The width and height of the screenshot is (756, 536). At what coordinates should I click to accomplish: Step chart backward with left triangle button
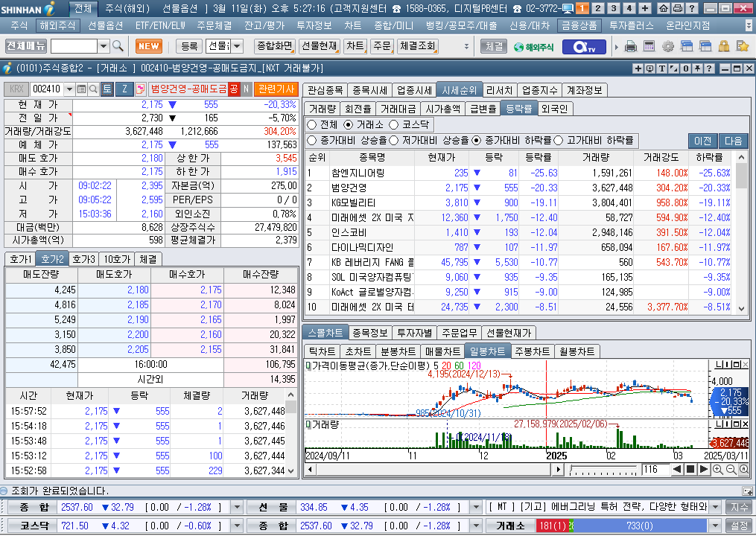click(677, 469)
